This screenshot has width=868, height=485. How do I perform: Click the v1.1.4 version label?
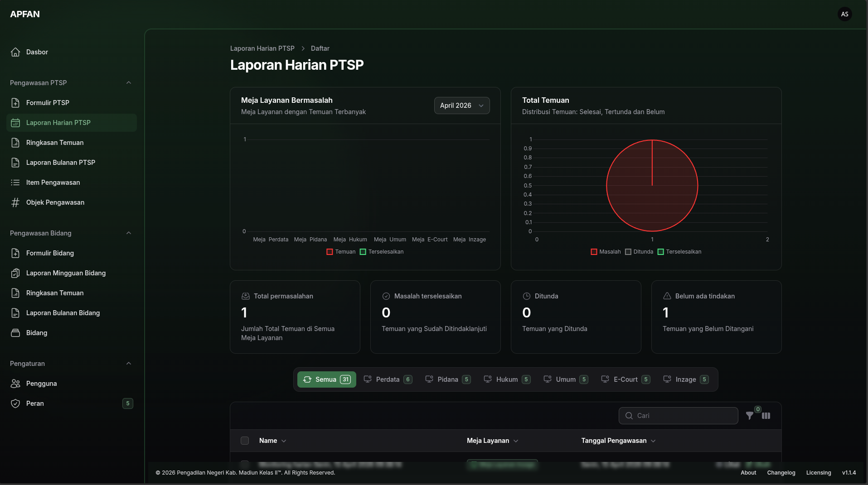coord(849,473)
